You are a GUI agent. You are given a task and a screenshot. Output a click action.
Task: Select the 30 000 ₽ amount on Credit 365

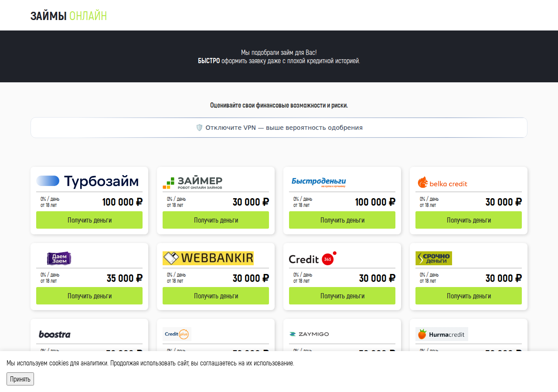point(377,278)
